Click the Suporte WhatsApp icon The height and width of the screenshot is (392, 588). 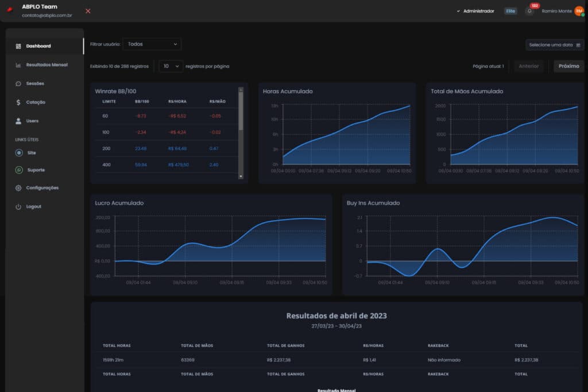pyautogui.click(x=18, y=170)
